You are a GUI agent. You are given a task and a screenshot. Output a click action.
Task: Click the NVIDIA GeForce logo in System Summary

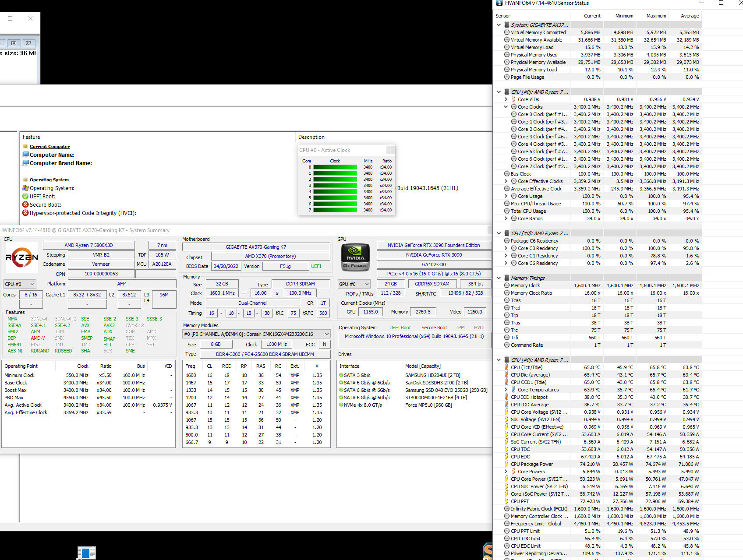pyautogui.click(x=355, y=257)
